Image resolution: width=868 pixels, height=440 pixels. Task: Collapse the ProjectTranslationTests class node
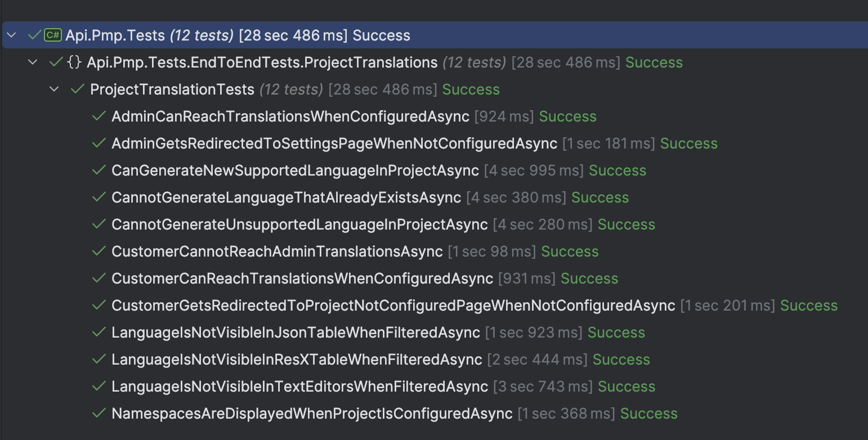tap(54, 89)
